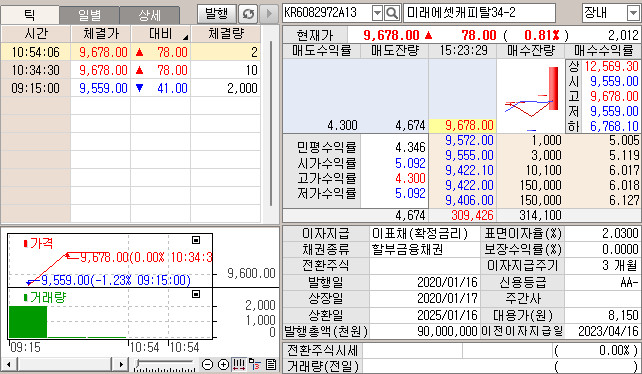Zoom in the chart with plus icon
The image size is (642, 374).
223,364
